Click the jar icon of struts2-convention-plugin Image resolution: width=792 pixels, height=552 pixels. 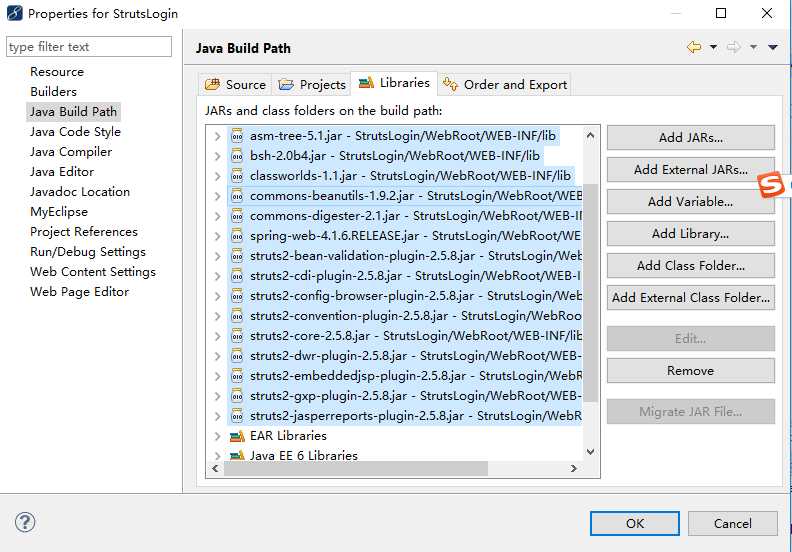click(x=237, y=316)
